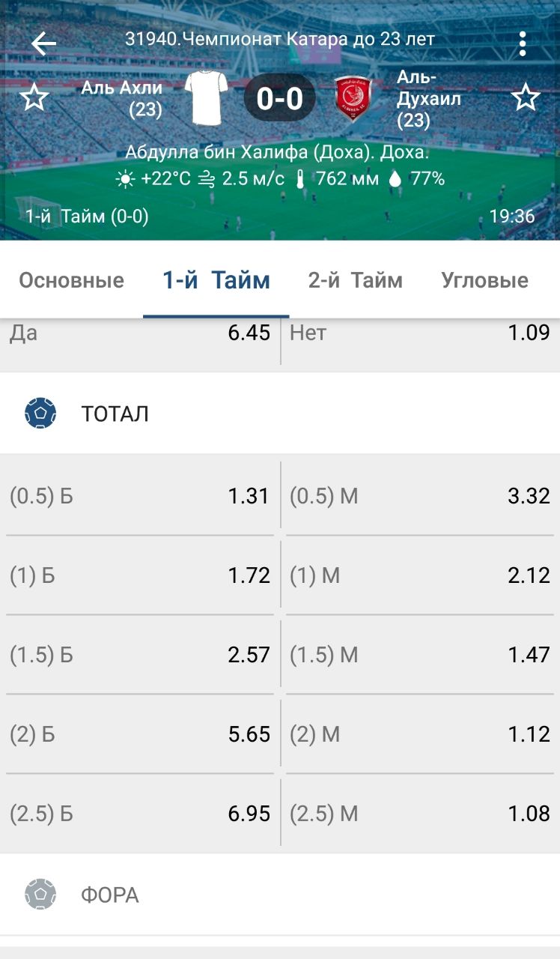Go to the Угловые tab
The image size is (560, 959).
click(x=484, y=281)
